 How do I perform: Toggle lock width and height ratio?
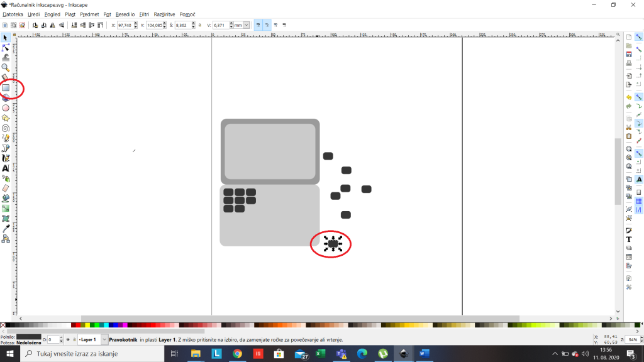click(x=200, y=25)
